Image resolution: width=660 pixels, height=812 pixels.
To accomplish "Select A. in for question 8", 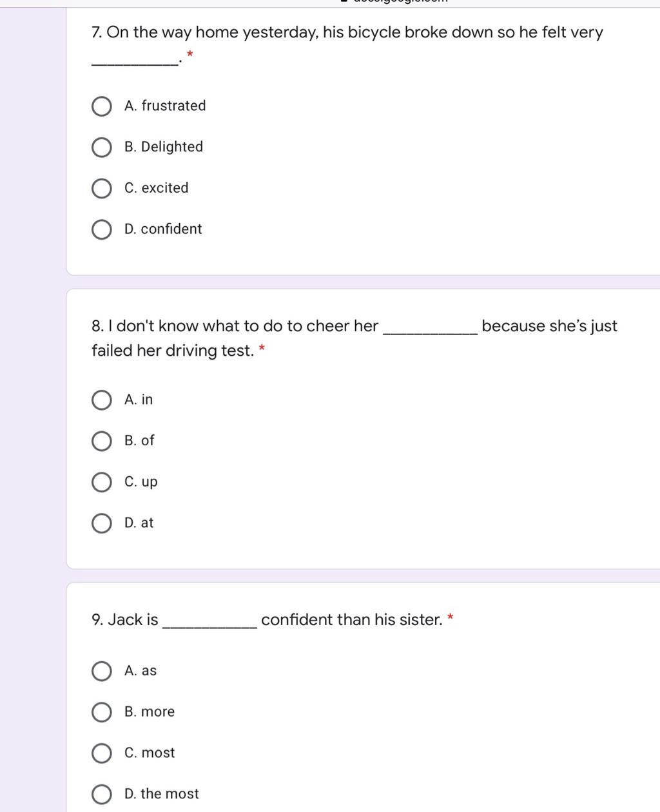I will click(x=101, y=400).
